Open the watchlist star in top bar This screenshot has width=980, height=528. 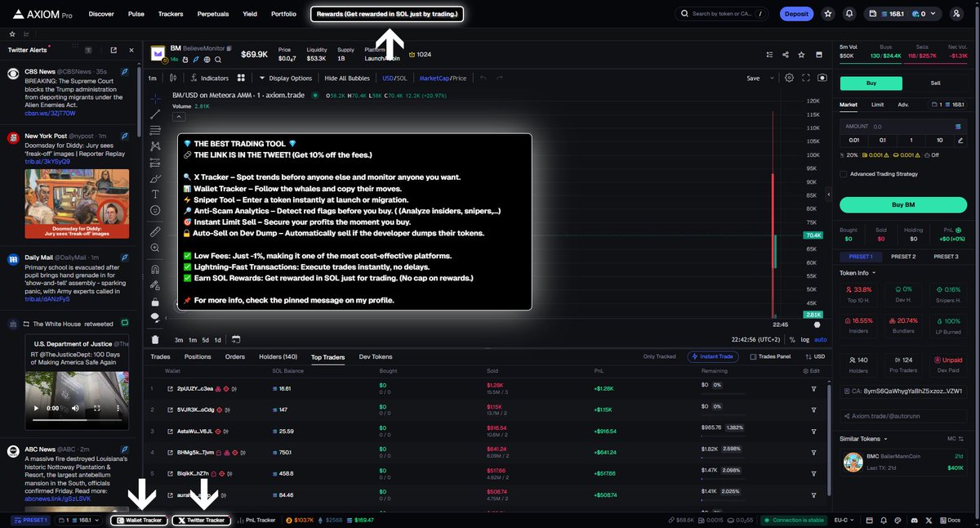828,14
